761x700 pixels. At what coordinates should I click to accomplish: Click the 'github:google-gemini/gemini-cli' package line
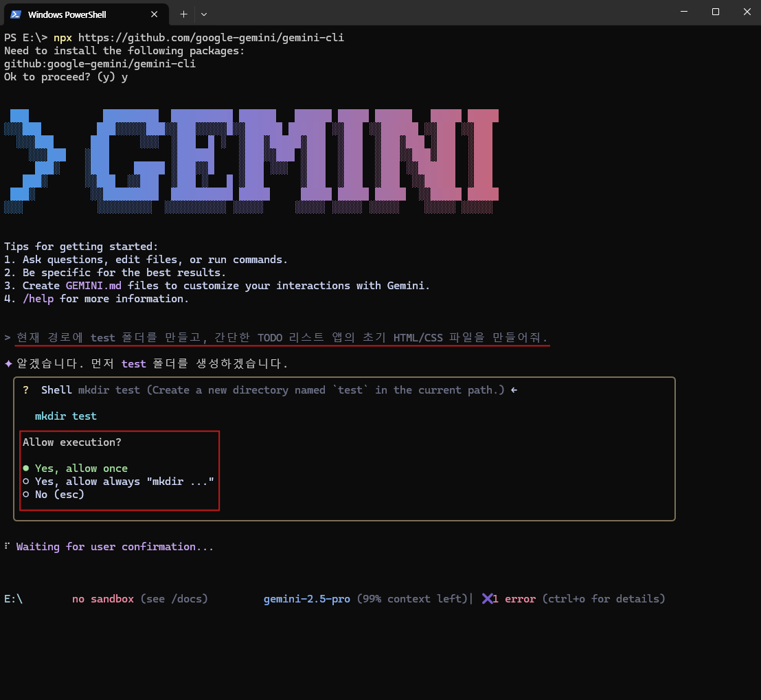(100, 64)
